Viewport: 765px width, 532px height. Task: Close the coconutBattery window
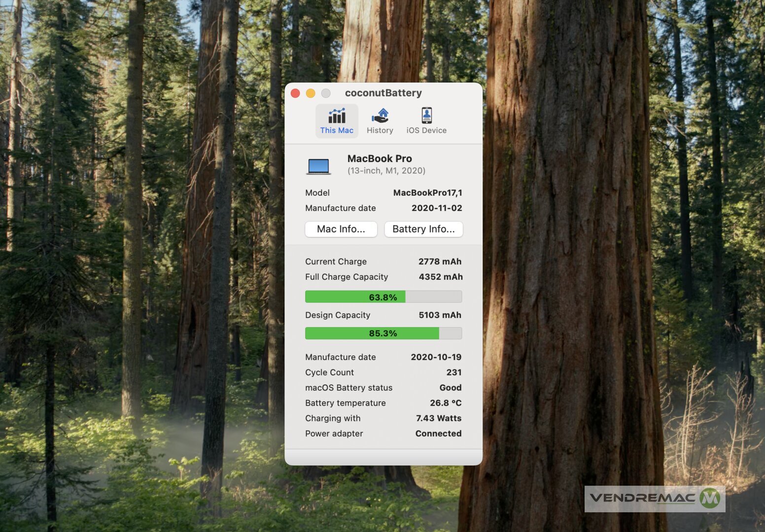coord(296,94)
